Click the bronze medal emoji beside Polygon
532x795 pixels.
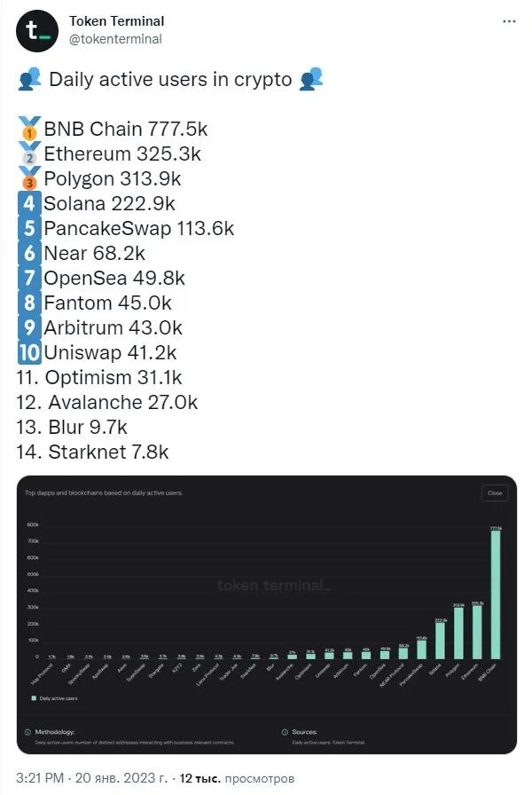point(29,178)
